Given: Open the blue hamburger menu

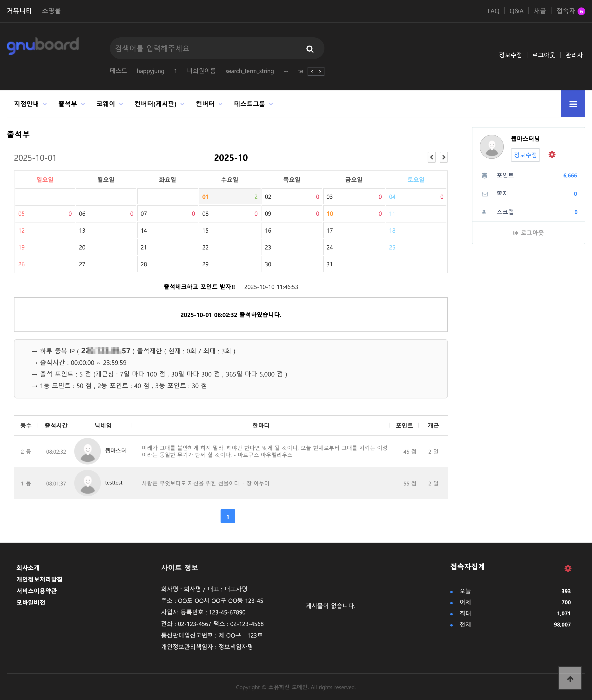Looking at the screenshot, I should point(573,104).
